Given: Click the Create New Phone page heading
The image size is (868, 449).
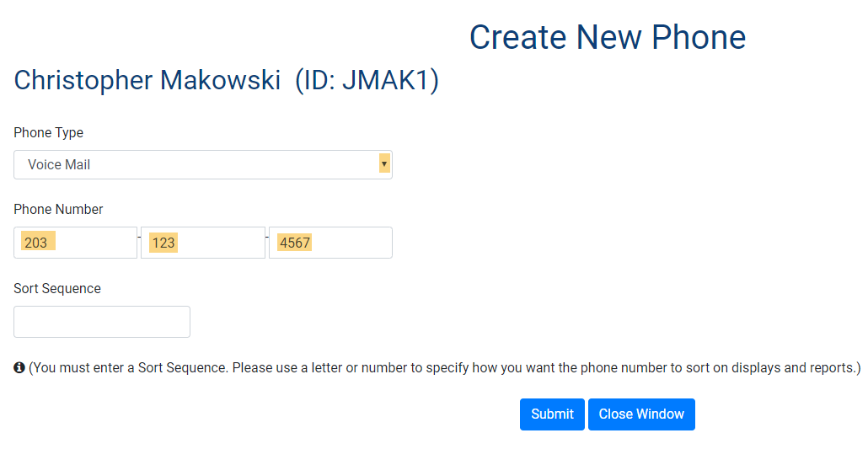Looking at the screenshot, I should [607, 38].
